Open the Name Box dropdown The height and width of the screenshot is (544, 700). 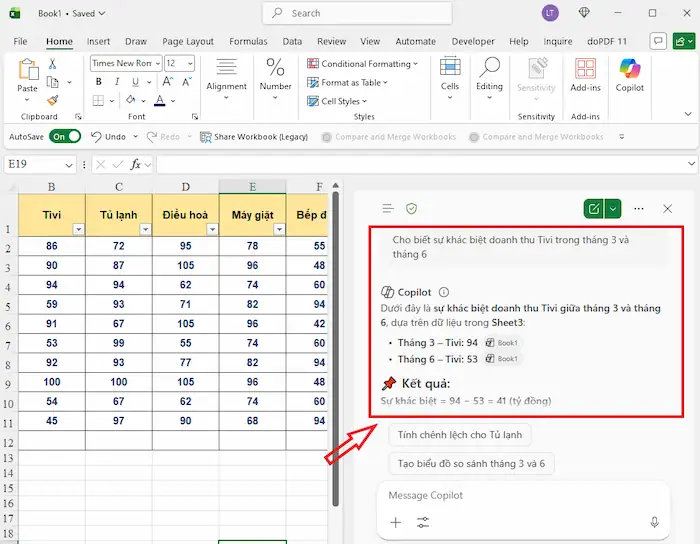click(69, 164)
